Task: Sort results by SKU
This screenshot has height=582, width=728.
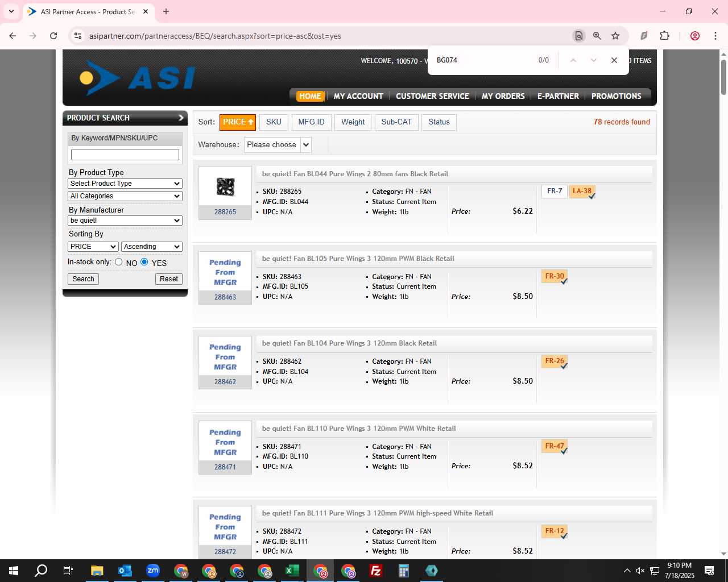Action: click(x=274, y=122)
